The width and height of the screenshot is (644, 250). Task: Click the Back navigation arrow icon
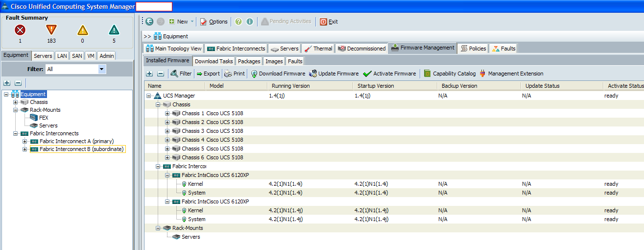tap(149, 22)
